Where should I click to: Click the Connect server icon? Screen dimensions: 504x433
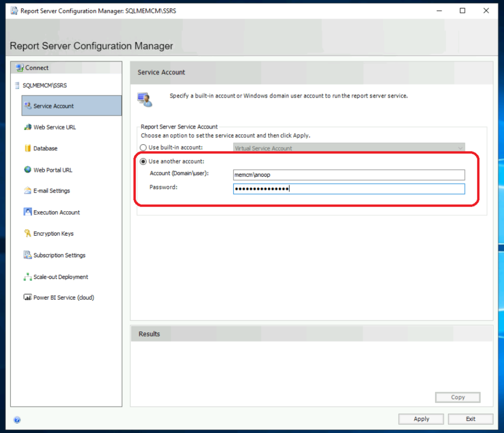(x=20, y=68)
